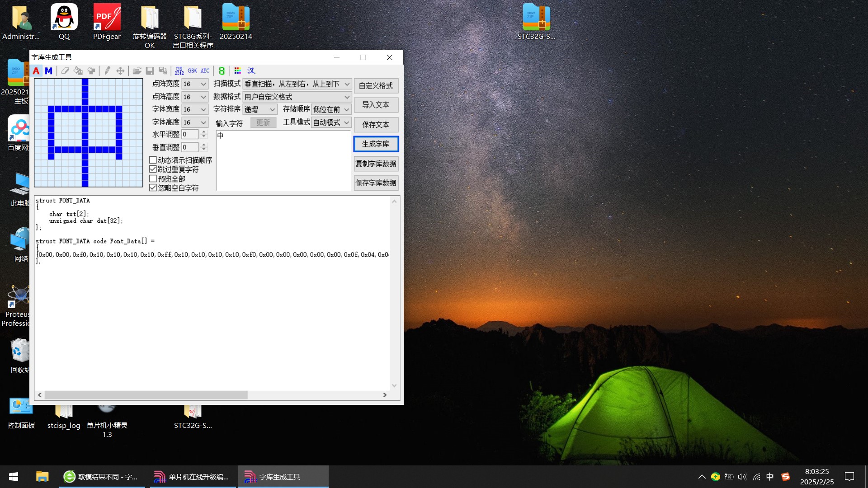Uncheck 跳过重复字符 checkbox

[x=153, y=169]
